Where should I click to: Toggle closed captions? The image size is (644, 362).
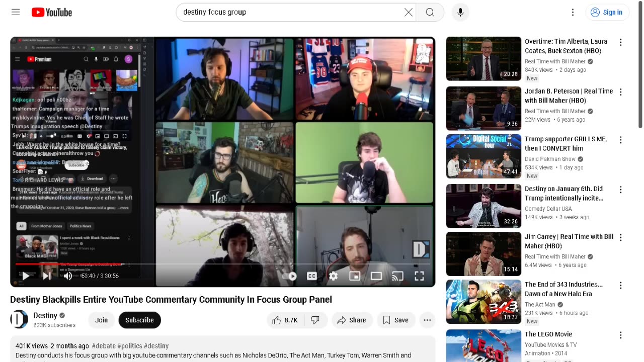point(312,276)
